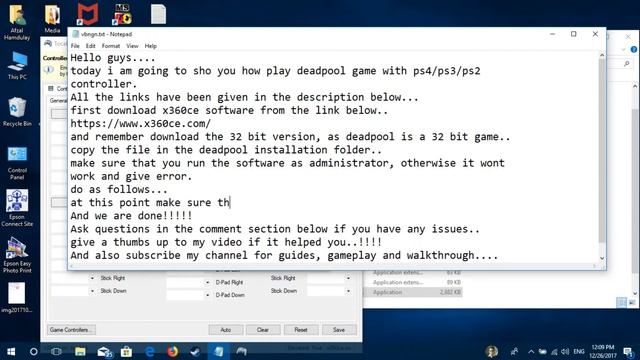Open Cortana search circle in taskbar
The width and height of the screenshot is (640, 360).
[34, 351]
